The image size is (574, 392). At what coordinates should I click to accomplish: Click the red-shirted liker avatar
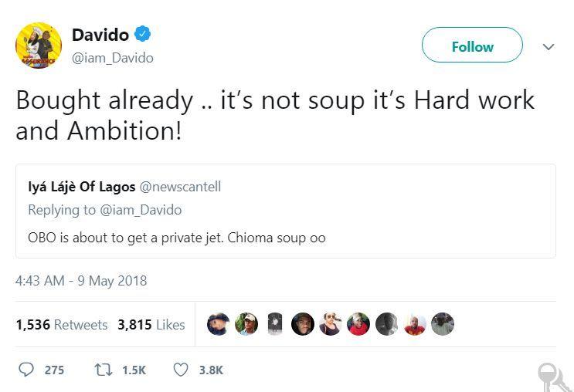point(358,324)
